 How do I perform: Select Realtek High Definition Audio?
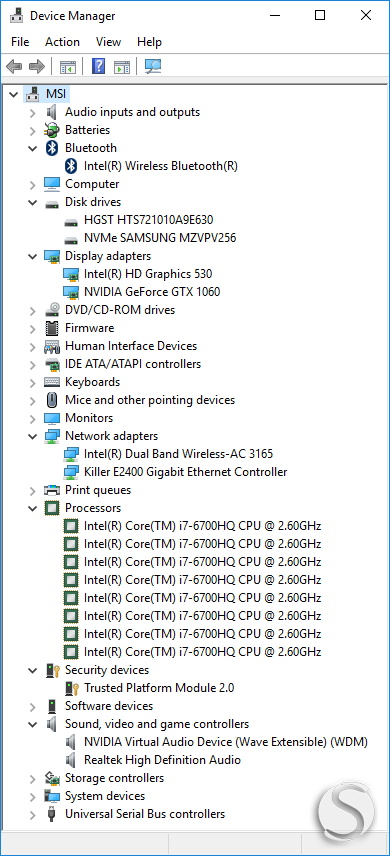pos(162,760)
